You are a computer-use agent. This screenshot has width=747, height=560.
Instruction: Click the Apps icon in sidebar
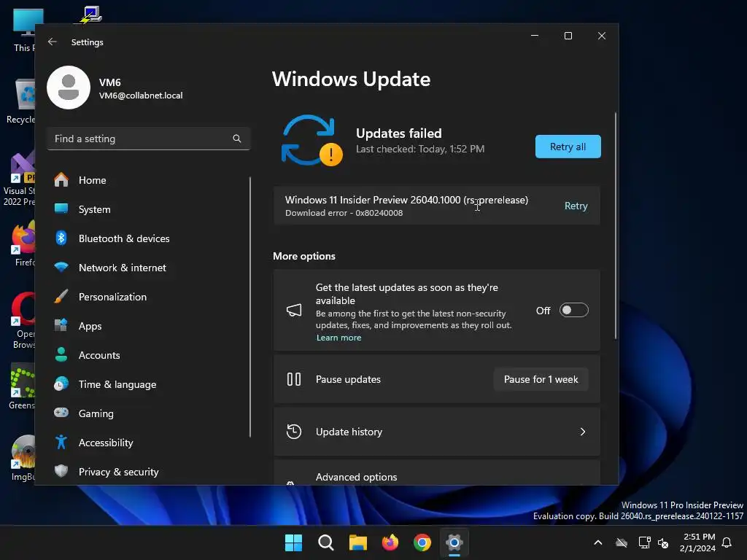[61, 326]
